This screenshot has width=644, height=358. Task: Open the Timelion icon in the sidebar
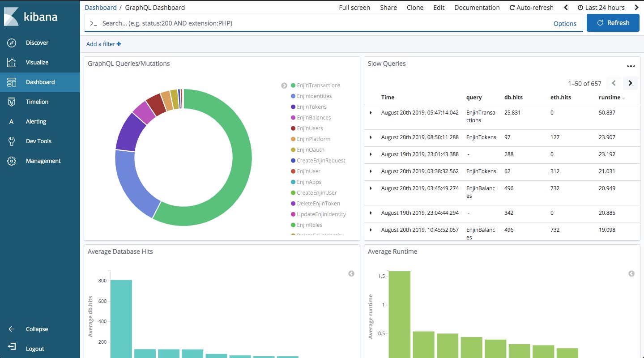[x=12, y=102]
